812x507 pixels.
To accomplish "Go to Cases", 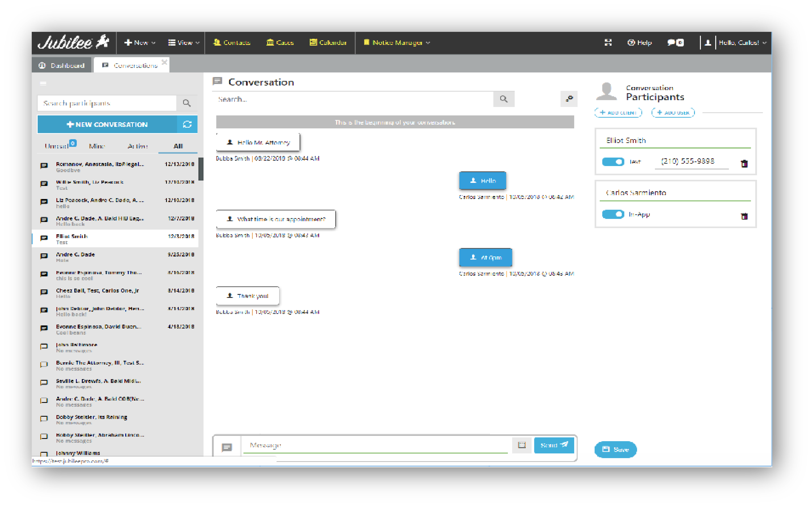I will 280,43.
